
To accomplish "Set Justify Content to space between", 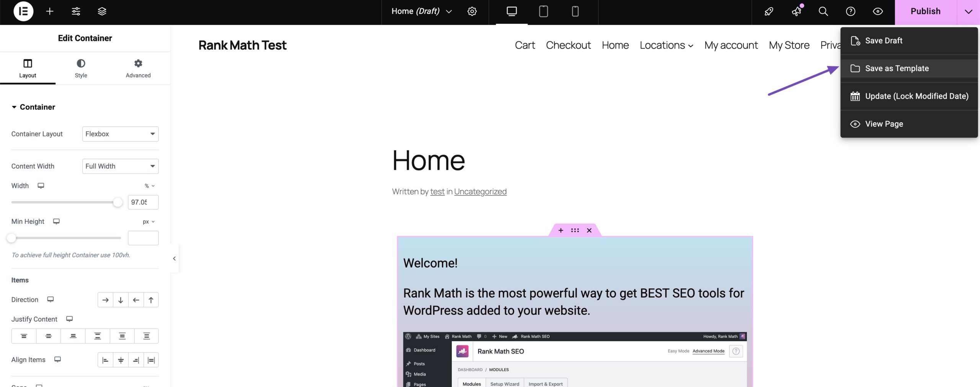I will 98,336.
